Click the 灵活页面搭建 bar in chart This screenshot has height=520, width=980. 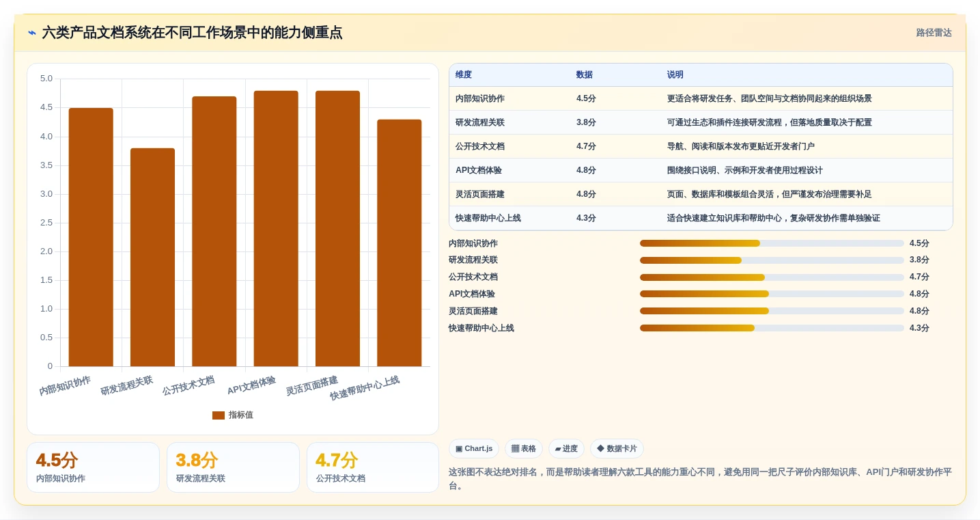tap(337, 228)
